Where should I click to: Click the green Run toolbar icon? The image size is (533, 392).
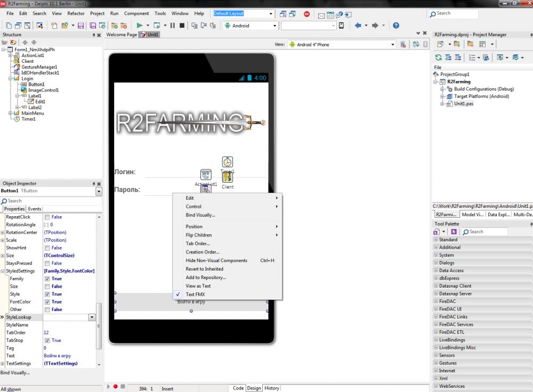click(x=139, y=26)
